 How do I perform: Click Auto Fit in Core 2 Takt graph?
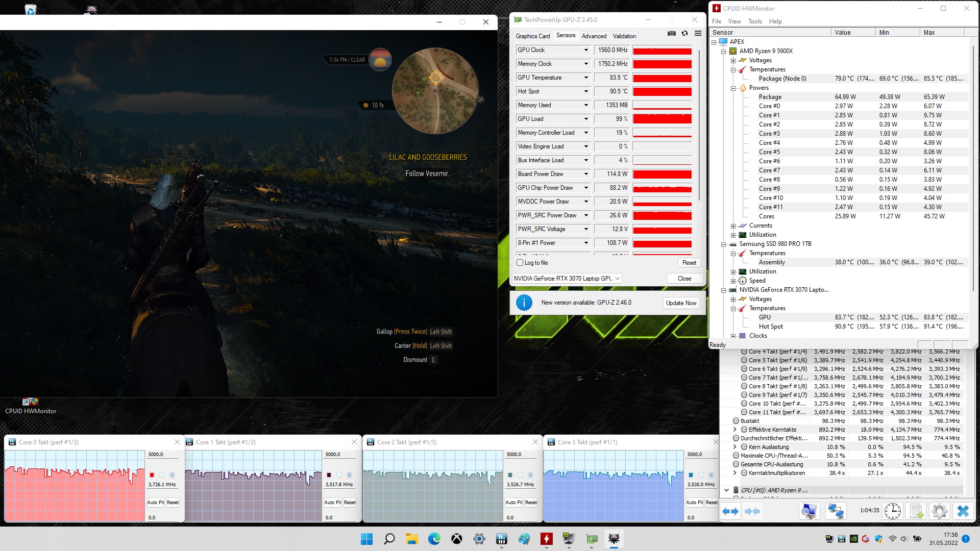(513, 503)
